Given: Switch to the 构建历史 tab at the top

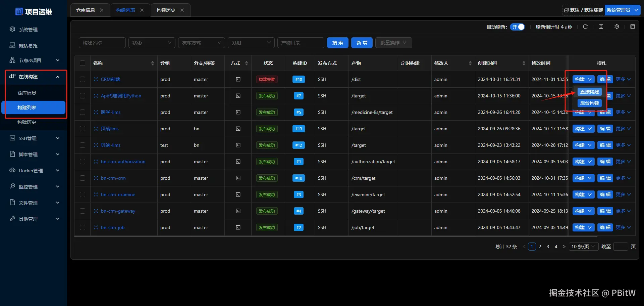Looking at the screenshot, I should pos(166,10).
